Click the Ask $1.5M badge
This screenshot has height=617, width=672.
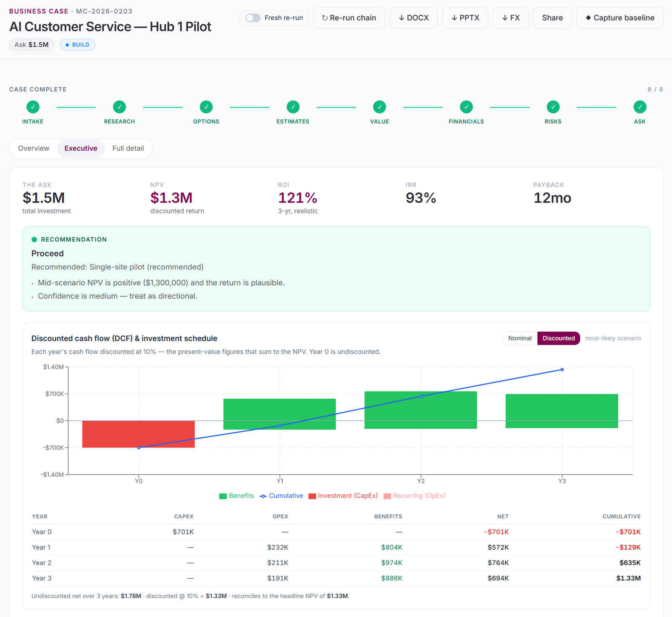[x=31, y=45]
